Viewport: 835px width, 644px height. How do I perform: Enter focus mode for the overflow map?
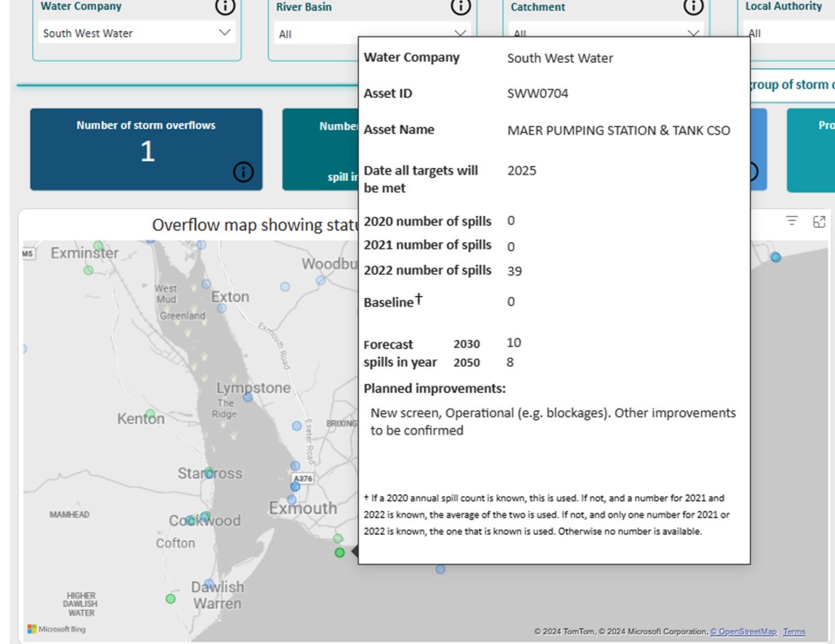(x=819, y=221)
